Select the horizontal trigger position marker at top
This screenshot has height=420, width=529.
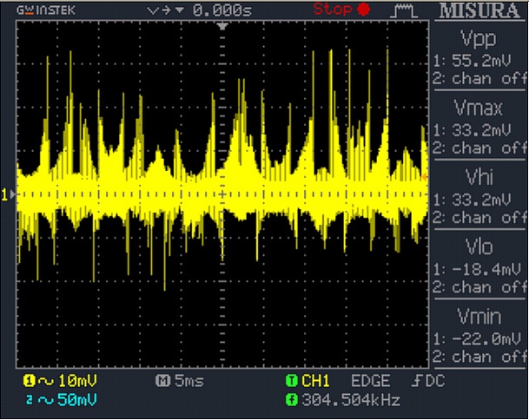pyautogui.click(x=222, y=26)
